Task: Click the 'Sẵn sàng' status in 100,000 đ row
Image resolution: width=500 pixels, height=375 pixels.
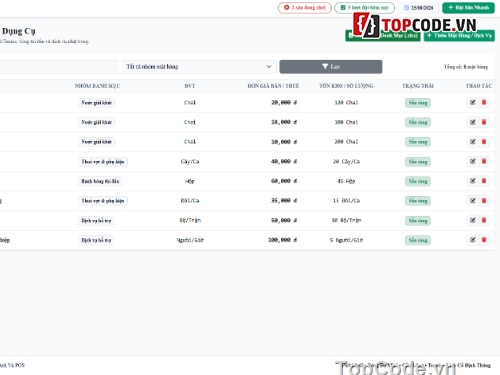Action: tap(418, 240)
